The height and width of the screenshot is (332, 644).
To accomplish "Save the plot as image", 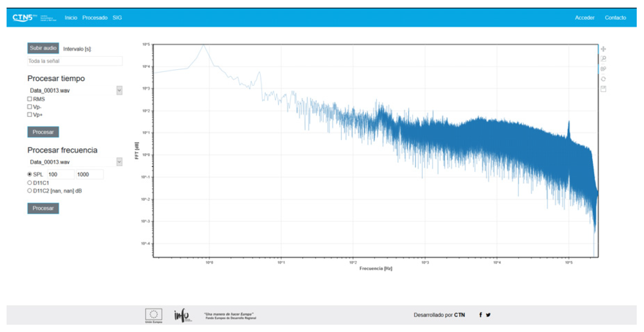I will click(x=603, y=89).
